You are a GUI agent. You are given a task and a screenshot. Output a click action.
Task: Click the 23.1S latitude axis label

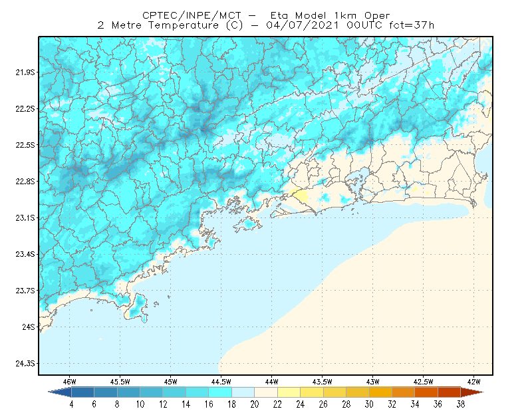click(25, 218)
